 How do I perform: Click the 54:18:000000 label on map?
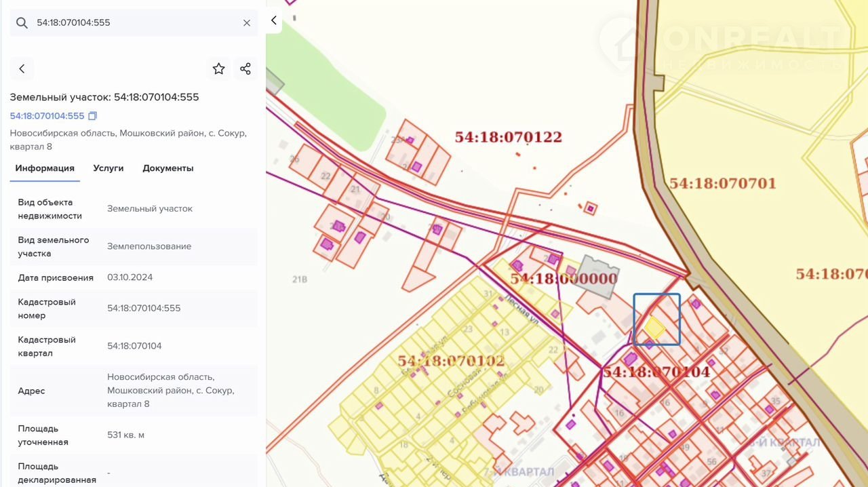564,279
